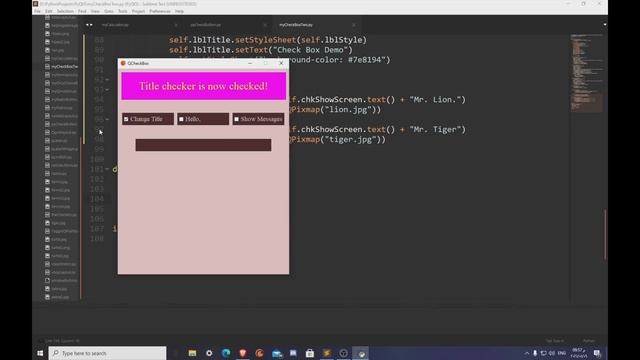640x360 pixels.
Task: Open the Edit menu
Action: click(49, 11)
